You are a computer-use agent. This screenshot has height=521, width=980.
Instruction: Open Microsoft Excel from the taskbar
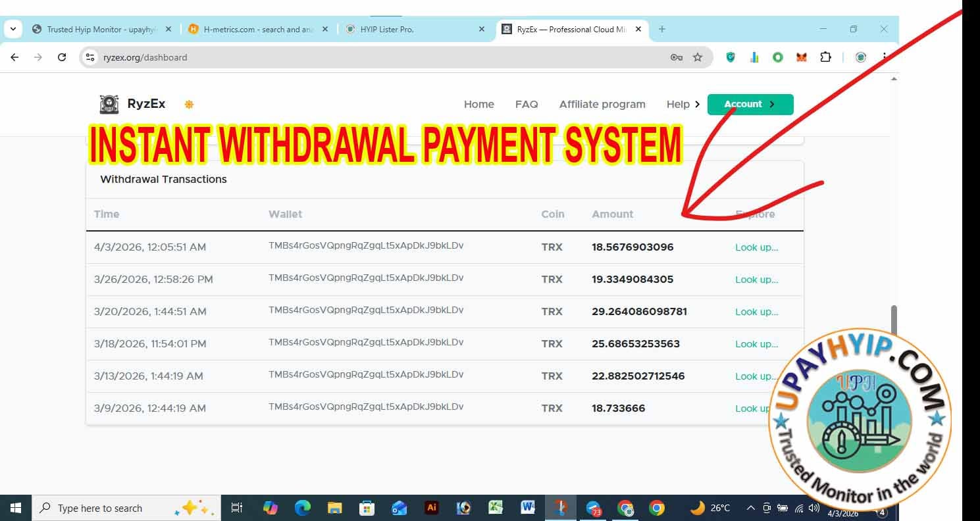(496, 508)
